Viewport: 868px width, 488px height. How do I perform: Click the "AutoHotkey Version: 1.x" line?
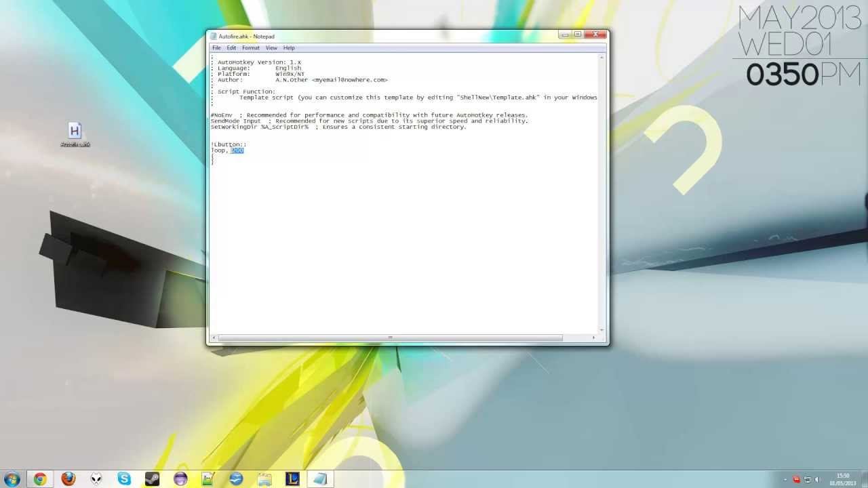[x=259, y=62]
